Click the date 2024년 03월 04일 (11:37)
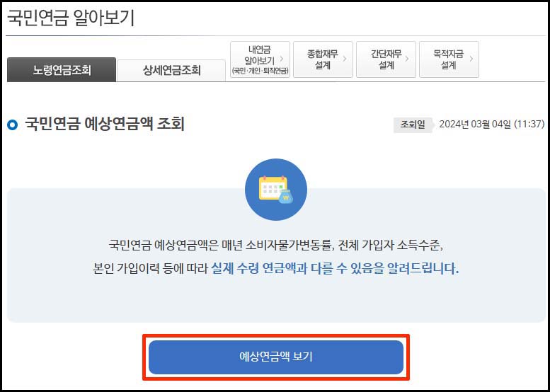Viewport: 550px width, 392px height. click(x=492, y=124)
